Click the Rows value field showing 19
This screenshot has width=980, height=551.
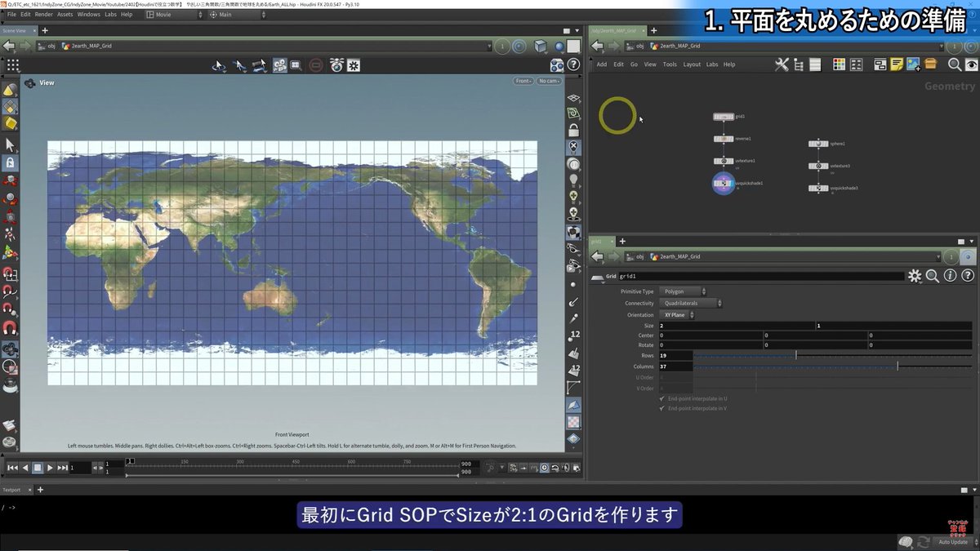675,356
